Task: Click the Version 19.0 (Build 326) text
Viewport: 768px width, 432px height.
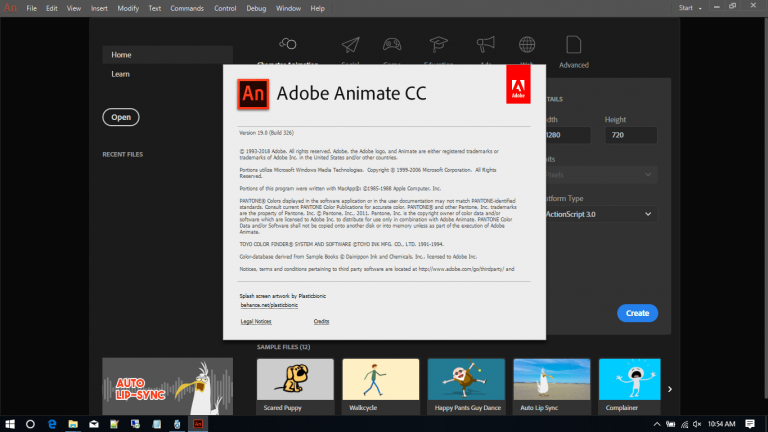Action: tap(266, 133)
